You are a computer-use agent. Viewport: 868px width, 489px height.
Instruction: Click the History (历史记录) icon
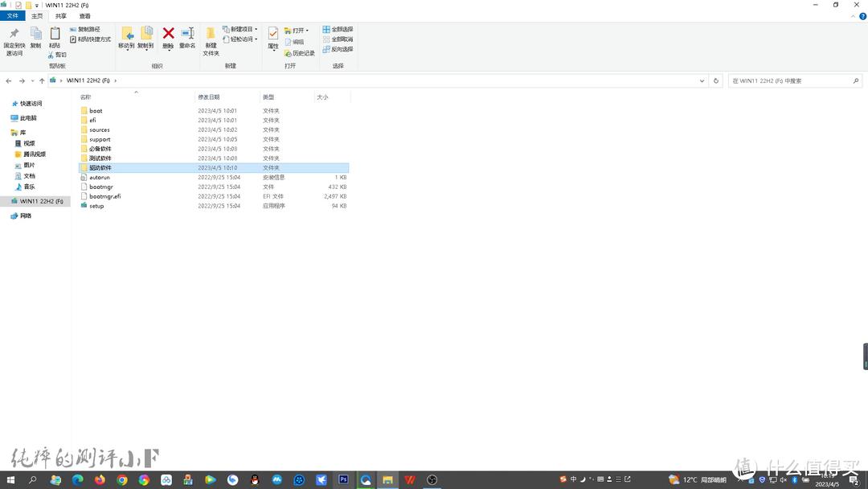pyautogui.click(x=299, y=53)
